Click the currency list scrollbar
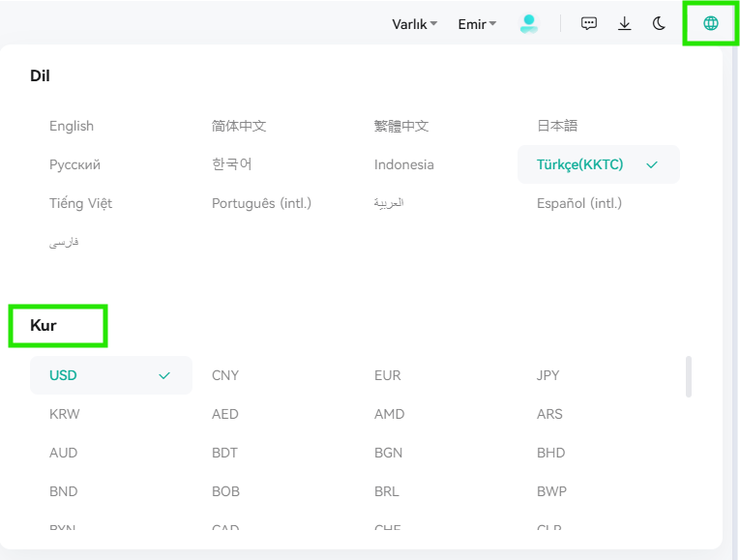 (x=689, y=376)
